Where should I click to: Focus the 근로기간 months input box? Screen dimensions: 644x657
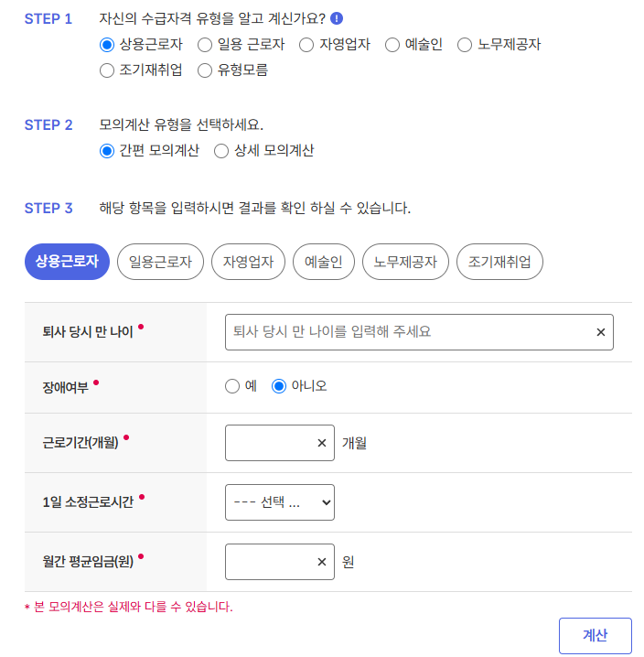point(270,443)
